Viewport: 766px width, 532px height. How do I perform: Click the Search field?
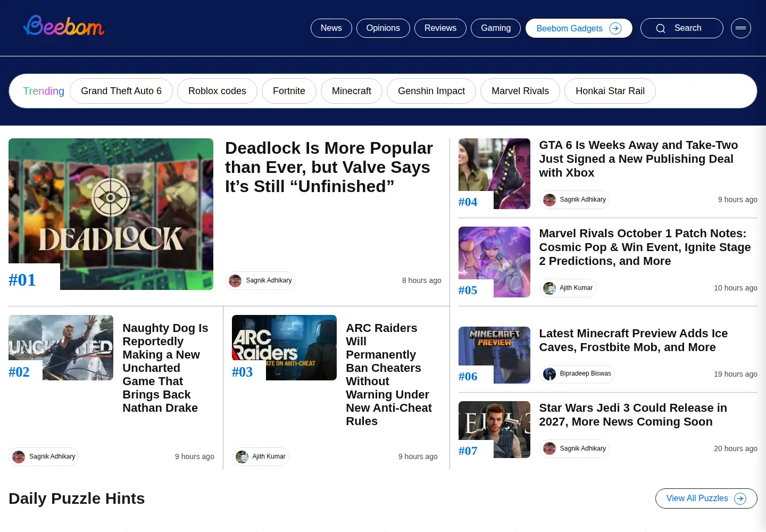682,28
